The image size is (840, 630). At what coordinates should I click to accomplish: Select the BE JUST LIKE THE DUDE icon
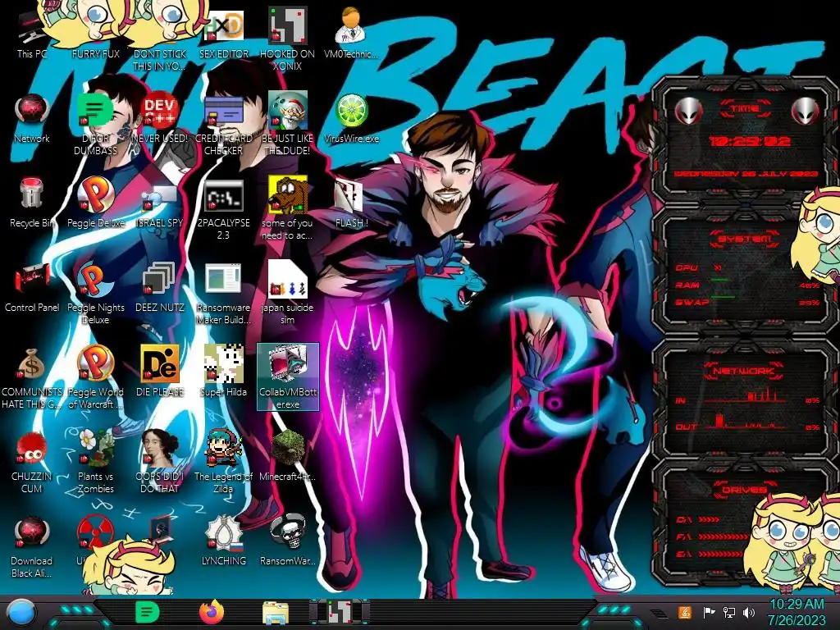[288, 125]
